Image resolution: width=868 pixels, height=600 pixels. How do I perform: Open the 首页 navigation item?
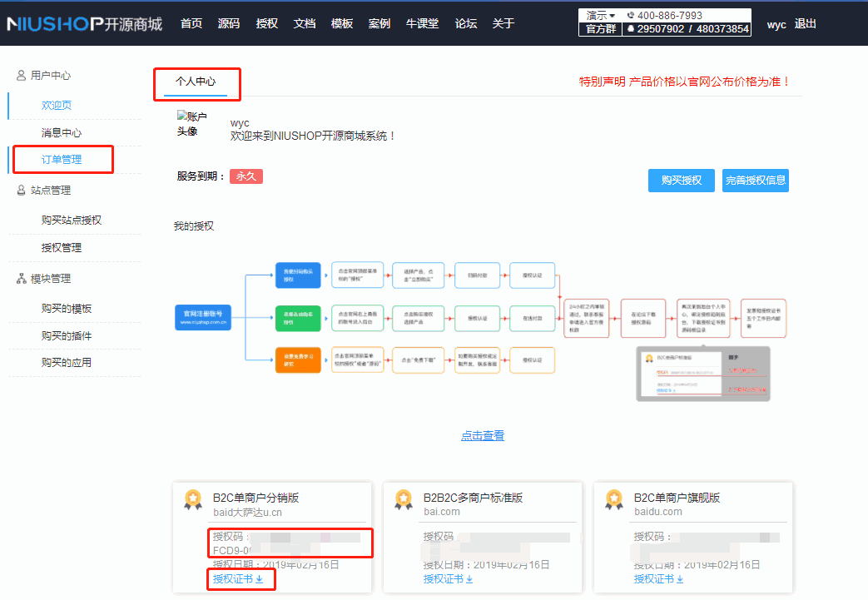191,23
